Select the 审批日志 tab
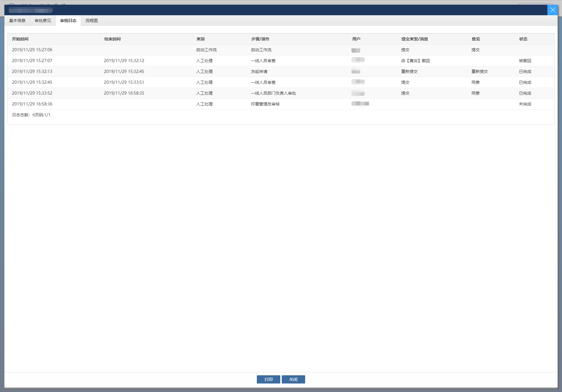 (68, 21)
